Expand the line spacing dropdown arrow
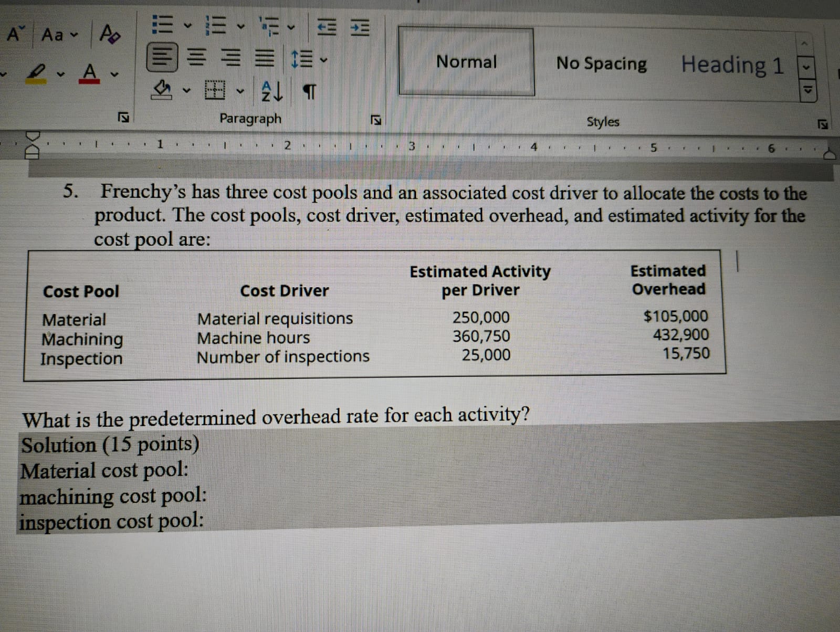Screen dimensions: 840x632 pos(323,59)
